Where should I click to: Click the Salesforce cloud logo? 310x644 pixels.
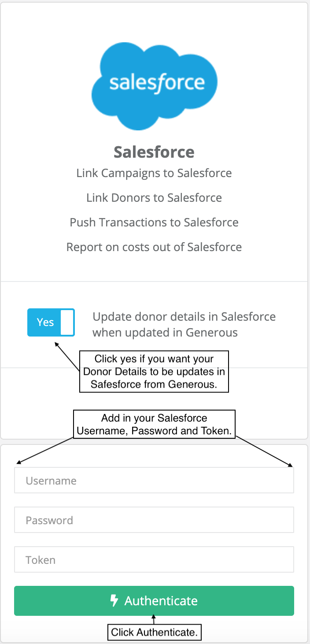(x=154, y=86)
